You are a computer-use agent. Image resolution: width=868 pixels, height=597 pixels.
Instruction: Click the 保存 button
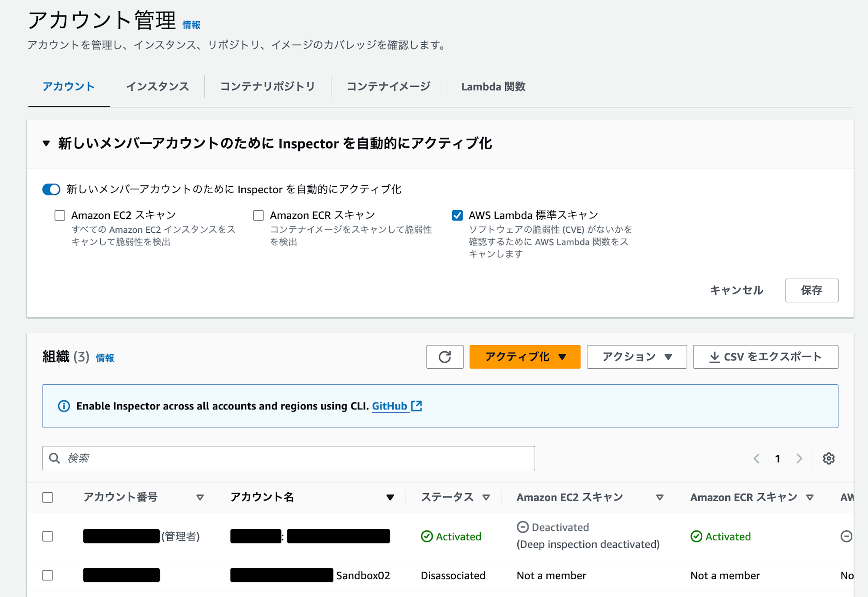point(812,290)
